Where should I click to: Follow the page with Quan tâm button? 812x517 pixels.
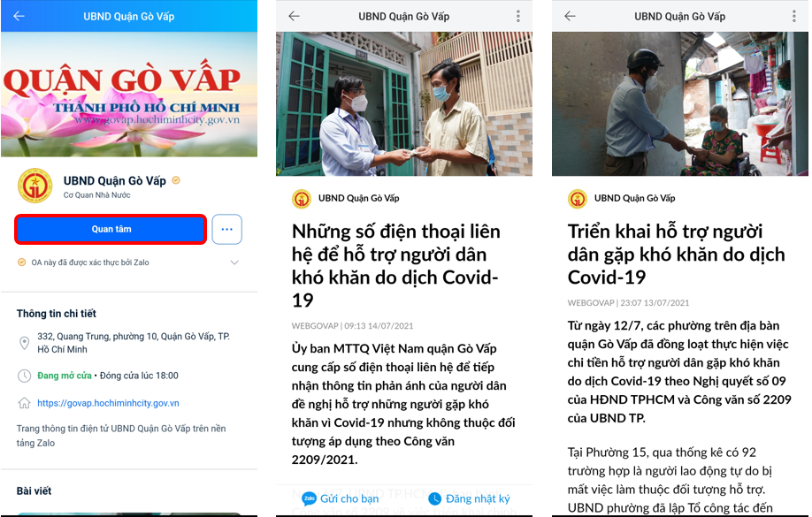111,229
